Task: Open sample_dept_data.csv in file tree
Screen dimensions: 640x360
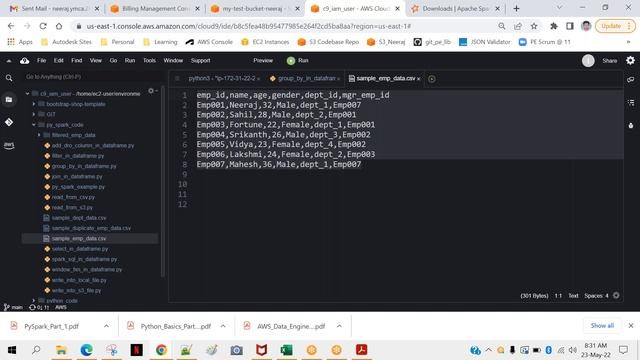Action: (x=79, y=218)
